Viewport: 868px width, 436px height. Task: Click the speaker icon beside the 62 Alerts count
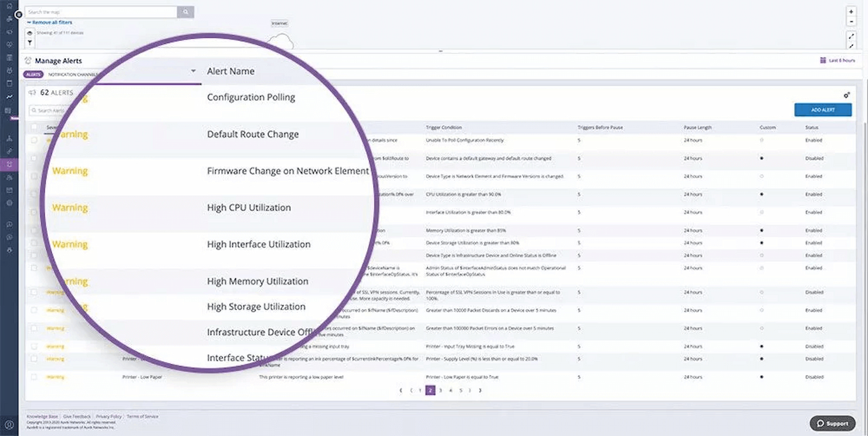pyautogui.click(x=32, y=92)
